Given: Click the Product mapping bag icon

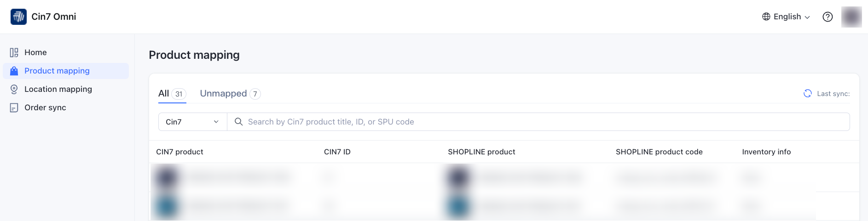Looking at the screenshot, I should pyautogui.click(x=14, y=71).
